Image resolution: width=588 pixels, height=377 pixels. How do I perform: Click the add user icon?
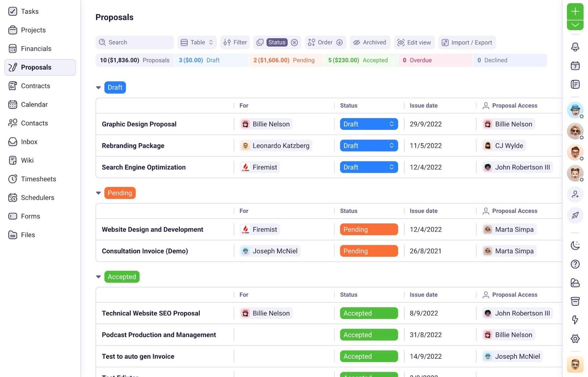click(575, 194)
